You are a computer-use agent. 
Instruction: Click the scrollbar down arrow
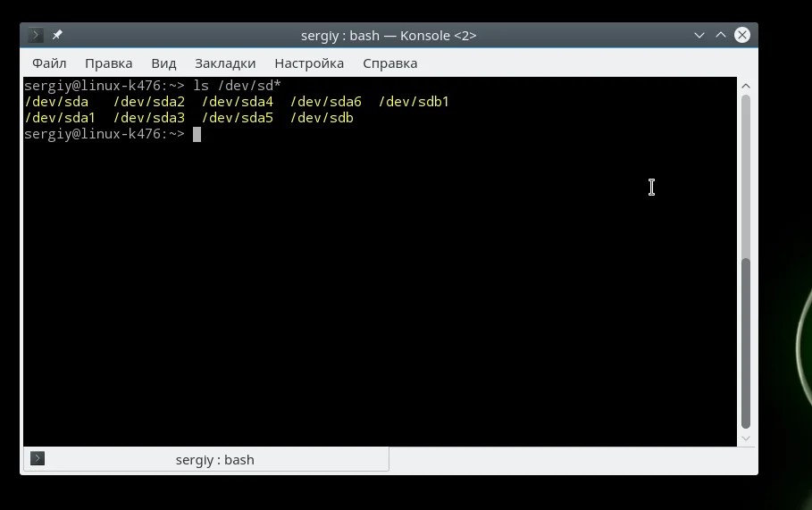tap(746, 439)
